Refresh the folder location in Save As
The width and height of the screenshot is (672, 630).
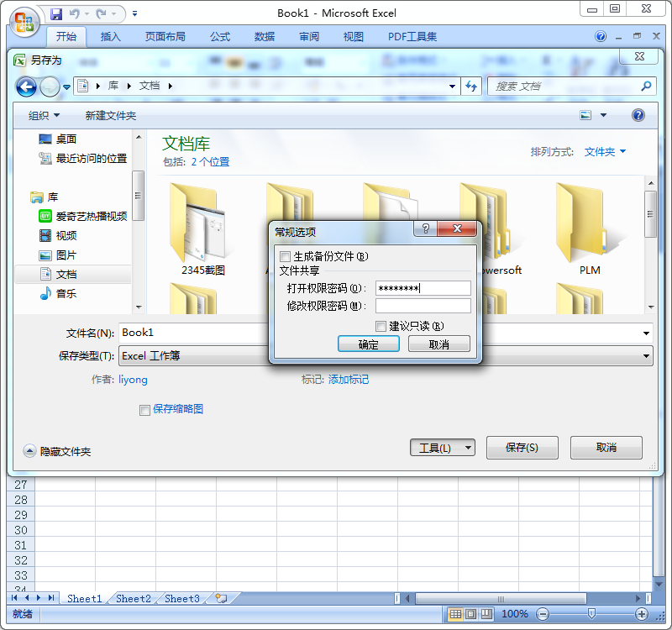click(471, 87)
